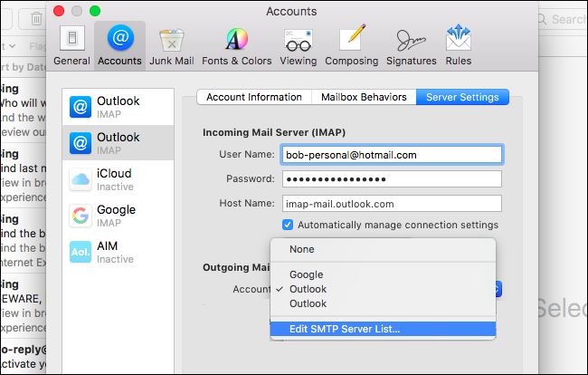Choose Google in the SMTP account menu
588x375 pixels.
pyautogui.click(x=383, y=274)
